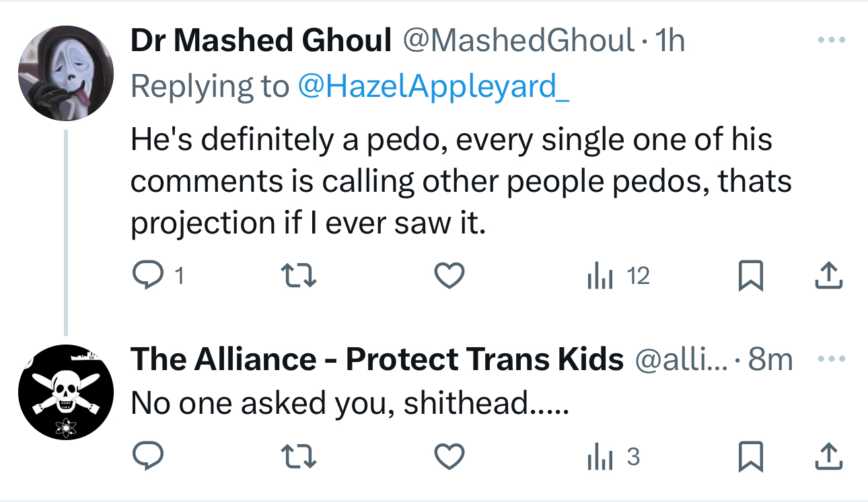Reply to The Alliance's tweet

point(147,458)
